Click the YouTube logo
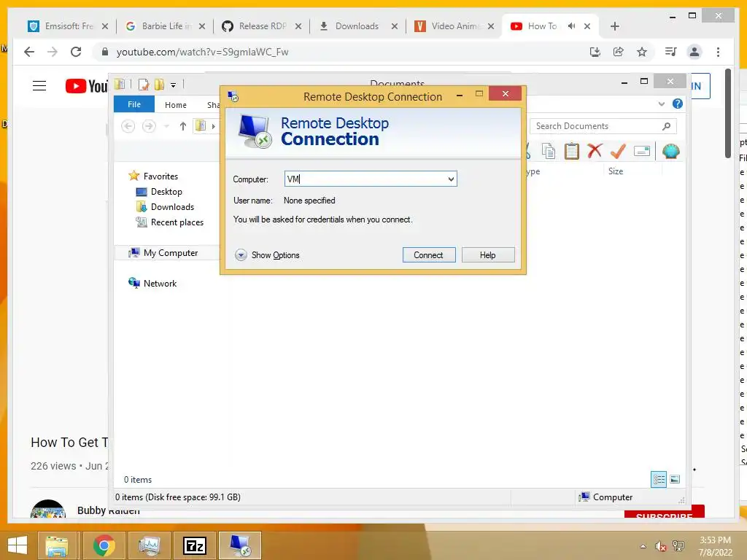 click(87, 86)
